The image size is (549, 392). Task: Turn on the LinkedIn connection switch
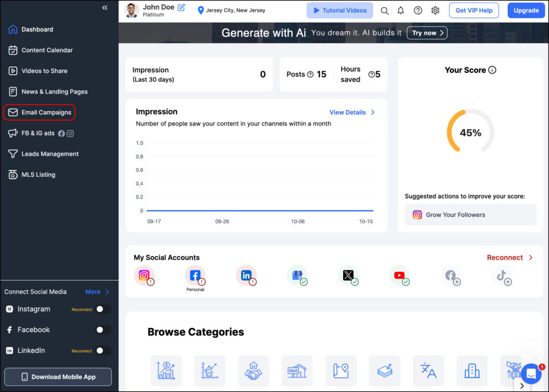pos(103,351)
